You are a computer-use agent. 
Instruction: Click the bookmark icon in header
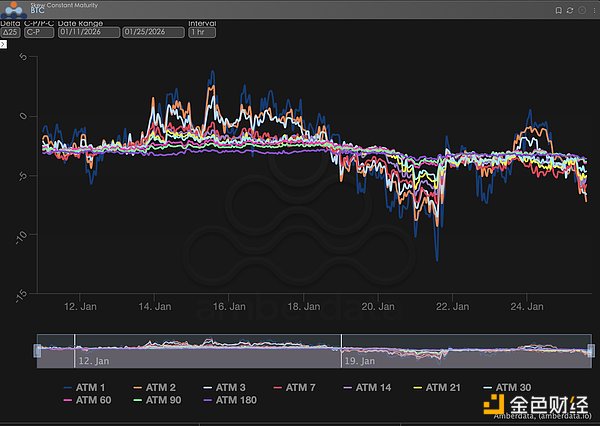pos(558,9)
